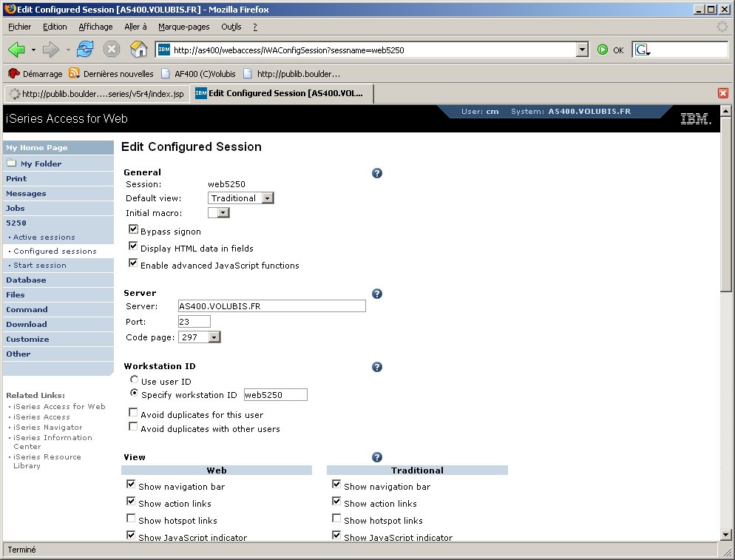Click the scrollbar down arrow
This screenshot has width=735, height=560.
coord(725,533)
